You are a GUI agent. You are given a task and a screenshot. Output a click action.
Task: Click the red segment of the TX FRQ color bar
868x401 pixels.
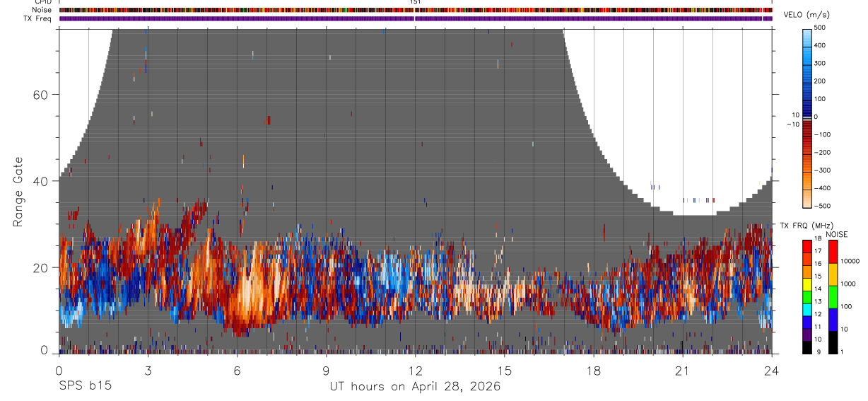(x=807, y=246)
